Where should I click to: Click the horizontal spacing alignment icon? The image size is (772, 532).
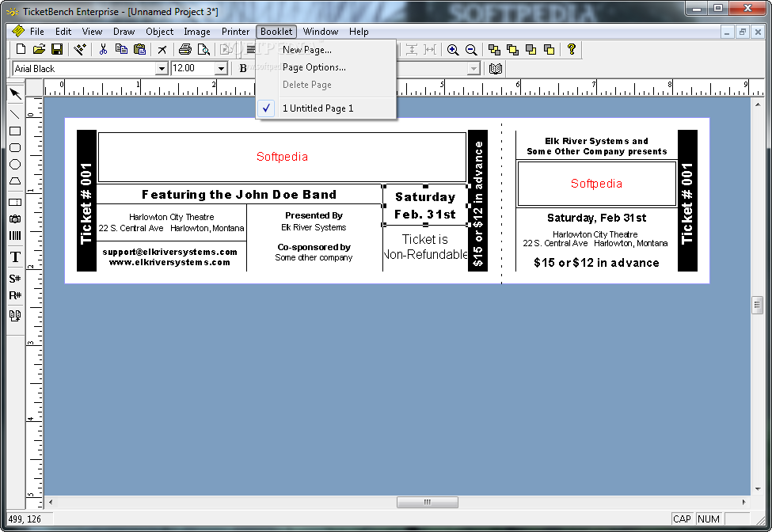tap(430, 49)
